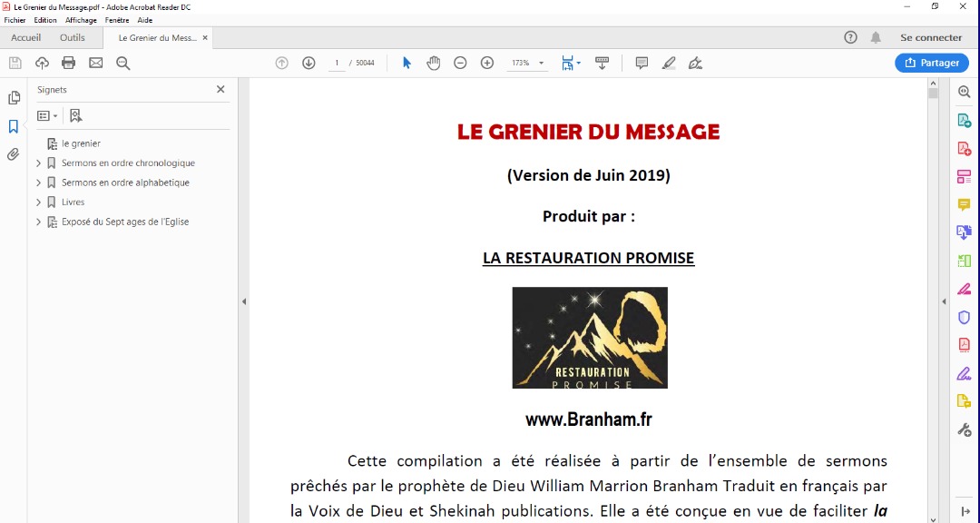The width and height of the screenshot is (980, 523).
Task: Close the Le Grenier du Mess... tab
Action: [205, 37]
